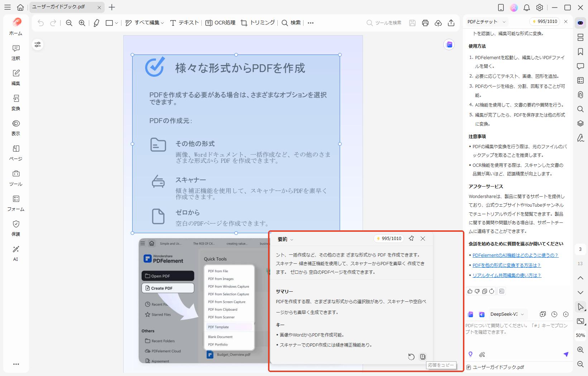This screenshot has width=588, height=376.
Task: Give a thumbs up to the AI response
Action: click(x=470, y=291)
